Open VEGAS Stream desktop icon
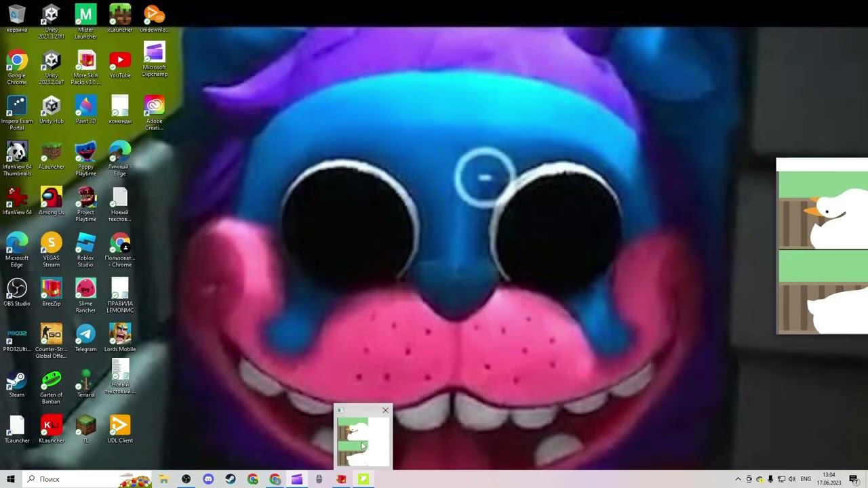Screen dimensions: 868x488 (52, 250)
